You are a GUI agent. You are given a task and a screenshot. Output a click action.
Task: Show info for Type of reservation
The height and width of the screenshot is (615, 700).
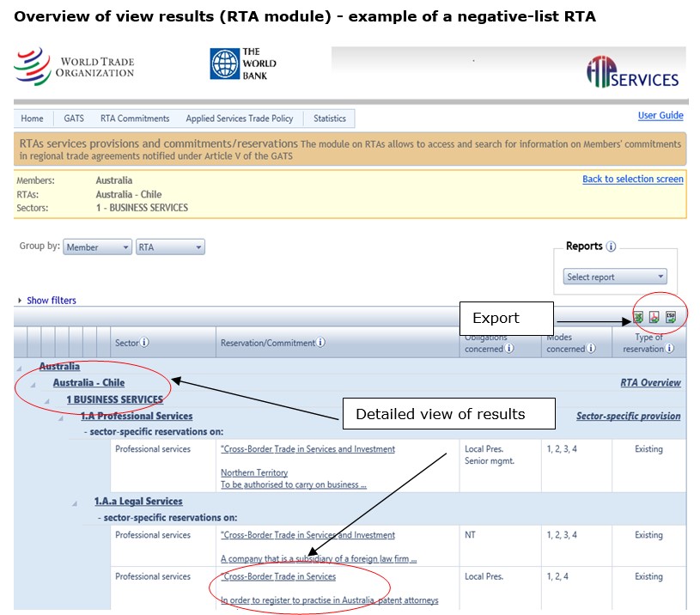click(x=670, y=348)
